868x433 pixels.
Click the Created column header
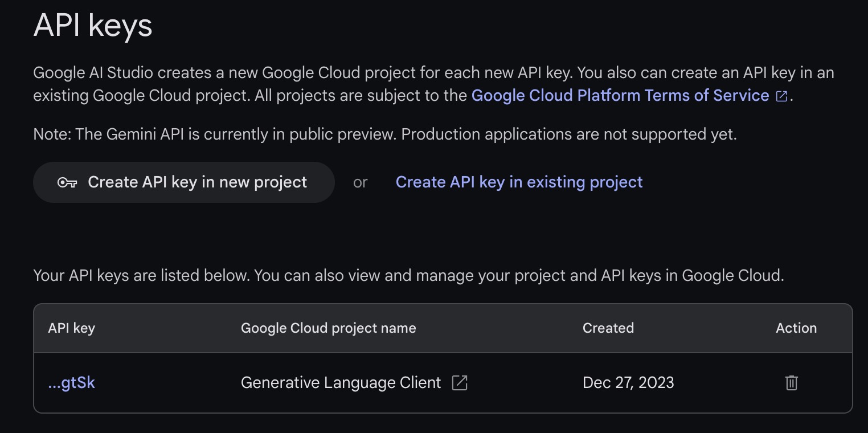click(x=608, y=328)
